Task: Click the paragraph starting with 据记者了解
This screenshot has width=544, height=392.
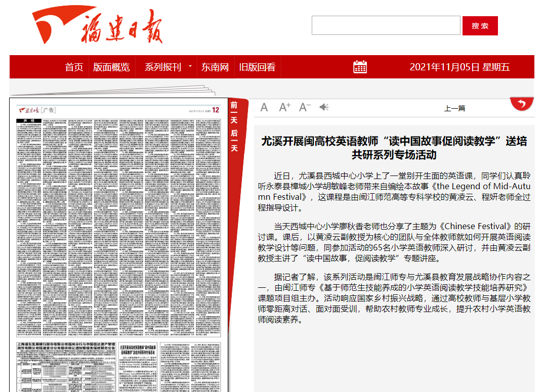Action: [x=394, y=298]
